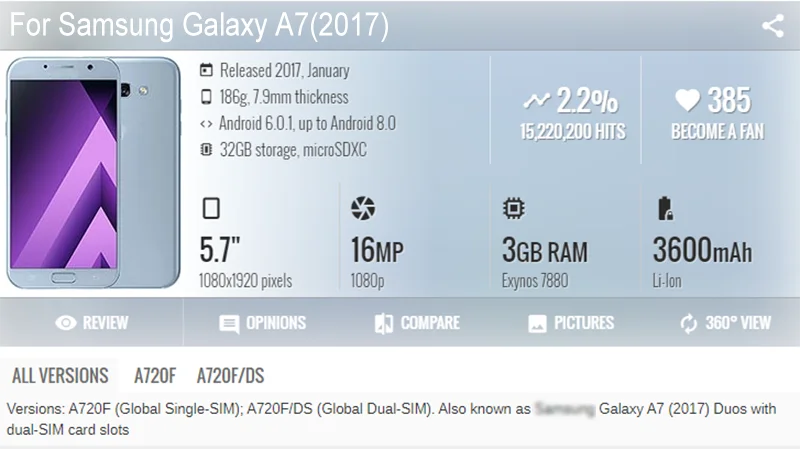Screen dimensions: 800x449
Task: Open Compare for this phone
Action: point(417,323)
